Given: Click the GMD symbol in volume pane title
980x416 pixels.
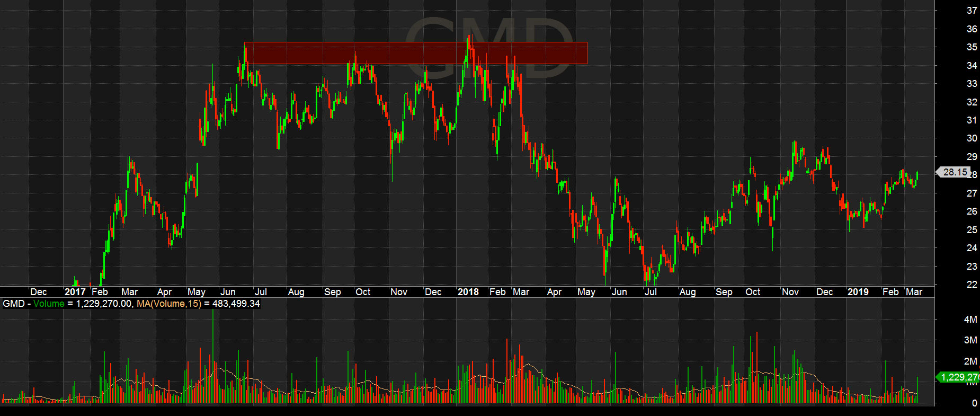Looking at the screenshot, I should tap(13, 304).
